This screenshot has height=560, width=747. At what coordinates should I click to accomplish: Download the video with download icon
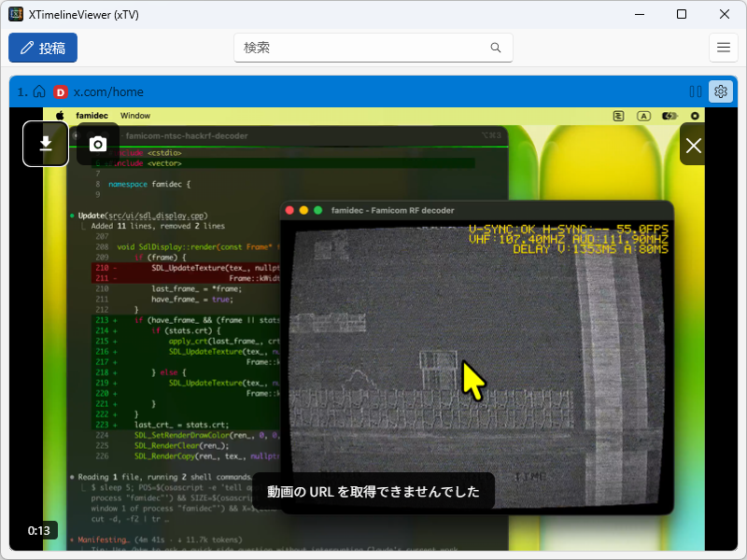click(46, 144)
